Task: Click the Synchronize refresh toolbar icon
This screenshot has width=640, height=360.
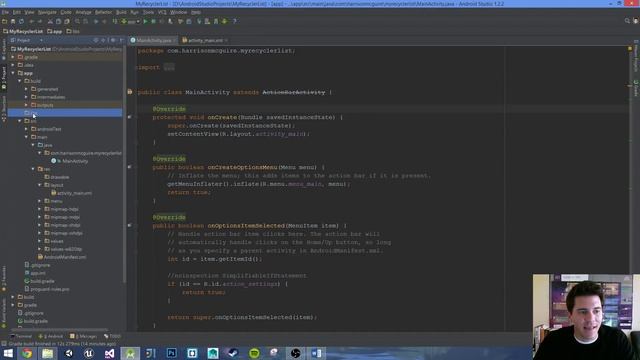Action: (x=22, y=21)
